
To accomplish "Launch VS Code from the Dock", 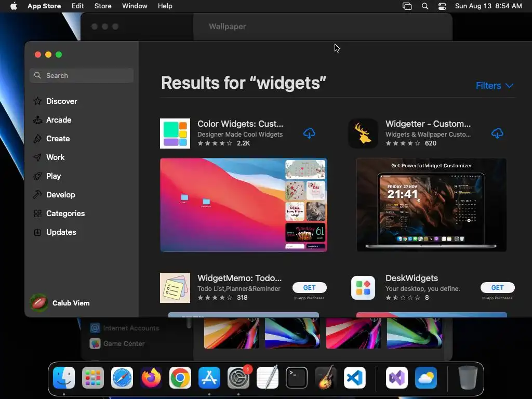I will click(355, 378).
